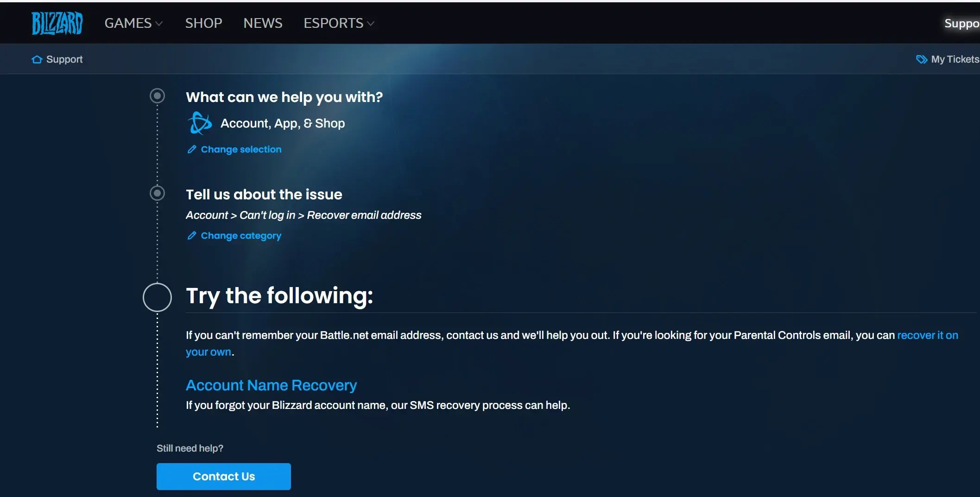Select the 'Try the following' step circle
Viewport: 980px width, 497px height.
tap(157, 297)
